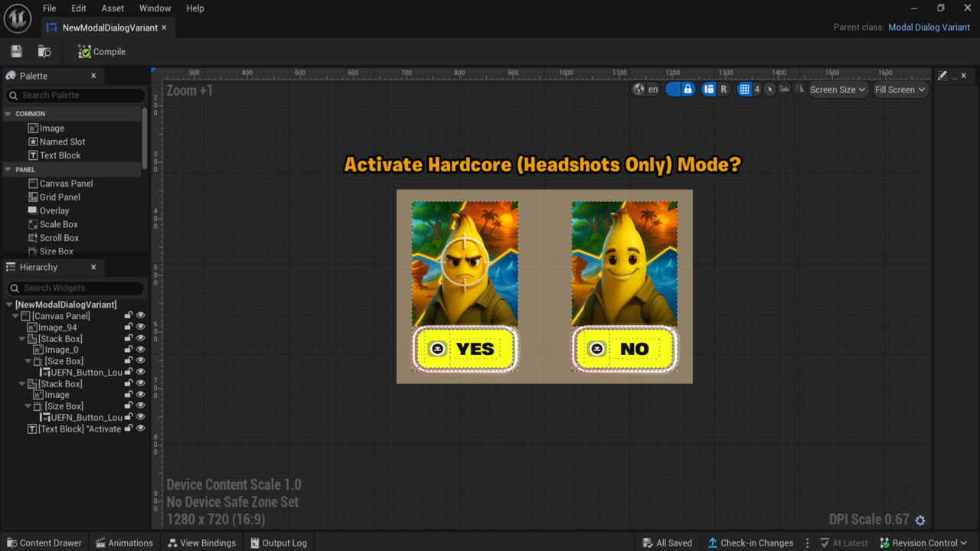Collapse the NewModalDialogVariant root node
980x551 pixels.
tap(8, 305)
